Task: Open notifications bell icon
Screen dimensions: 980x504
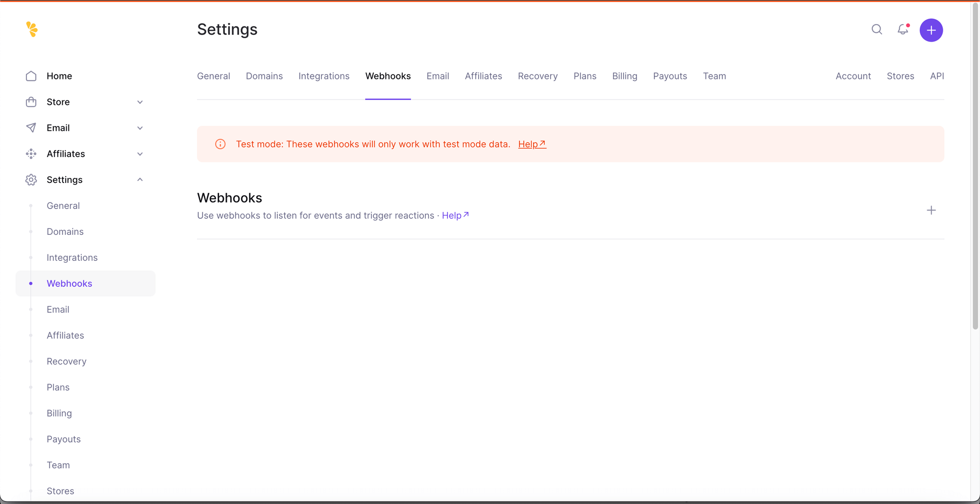Action: point(903,30)
